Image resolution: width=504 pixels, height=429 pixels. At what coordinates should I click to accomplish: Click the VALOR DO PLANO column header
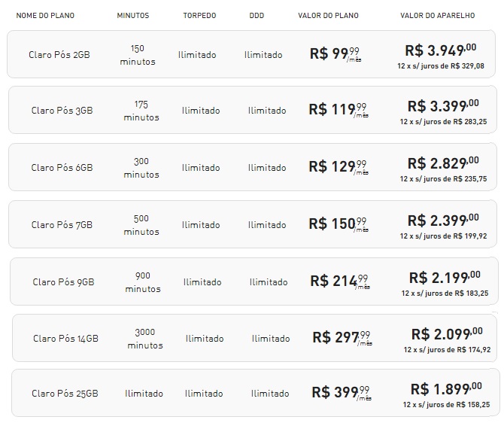328,16
